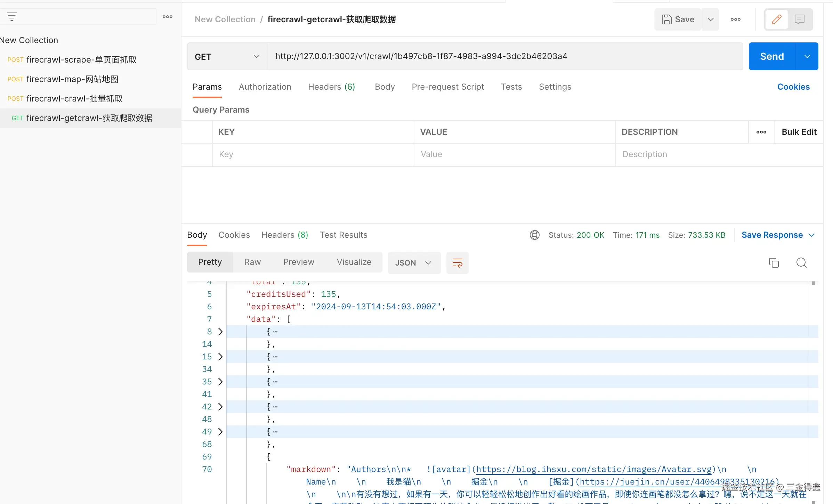Expand the collapsed JSON object on line 8

point(220,332)
